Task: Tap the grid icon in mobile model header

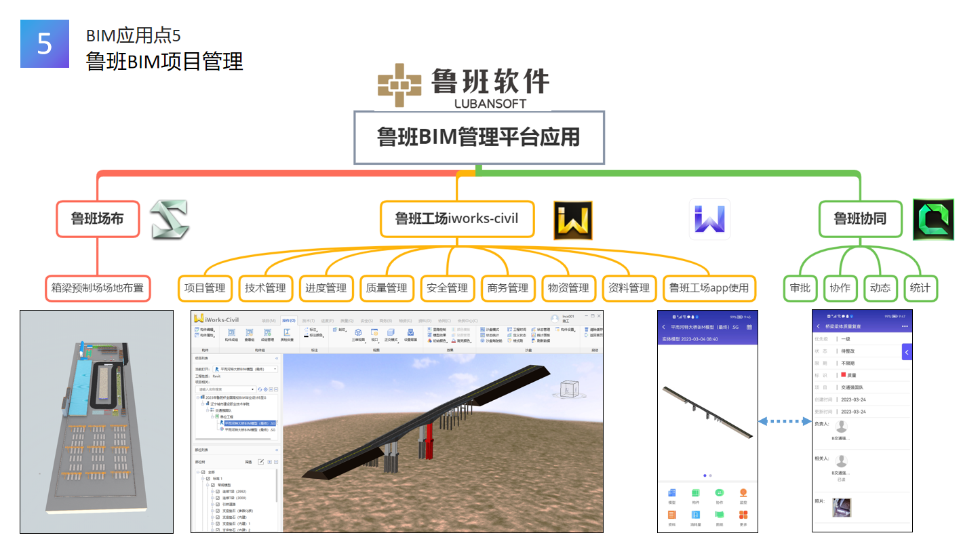Action: point(749,327)
